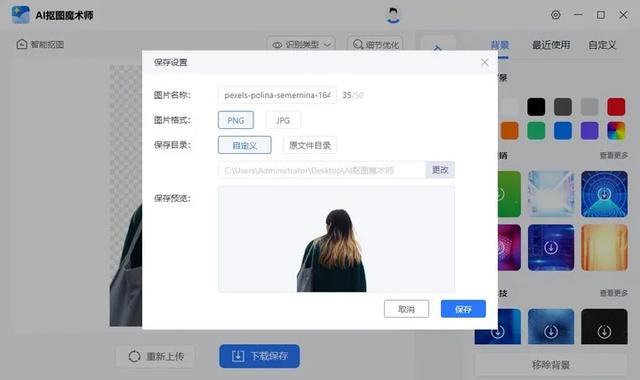
Task: Open the 识别类型 dropdown
Action: pos(301,44)
